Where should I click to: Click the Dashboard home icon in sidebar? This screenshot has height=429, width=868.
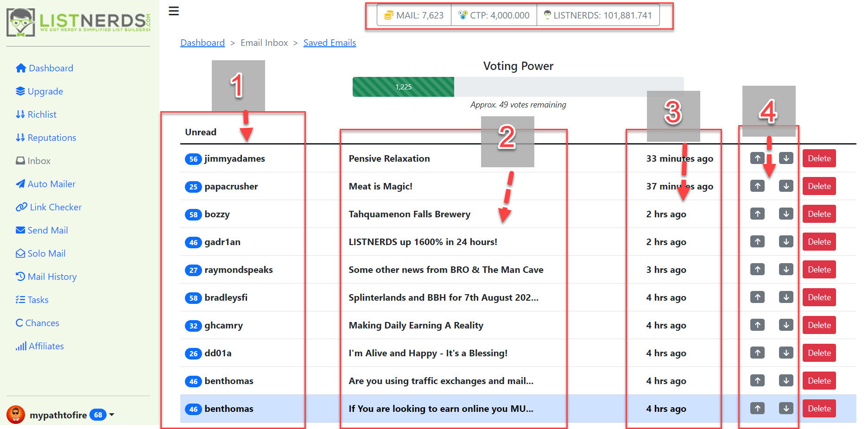click(21, 68)
